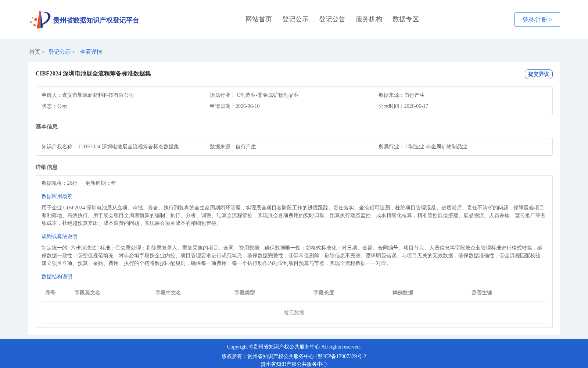Click the Copyright line in the footer
Viewport: 588px width, 368px height.
coord(294,347)
